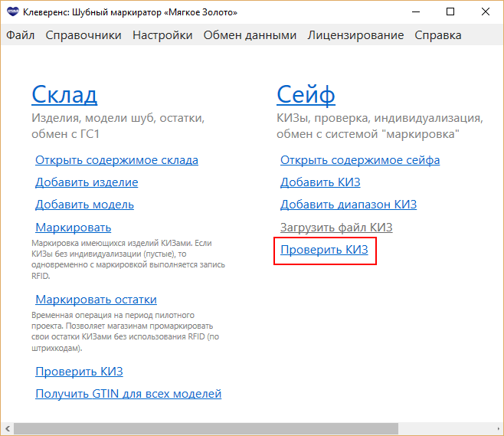Open Открыть содержимое сейфа link
The width and height of the screenshot is (504, 436).
(x=360, y=160)
